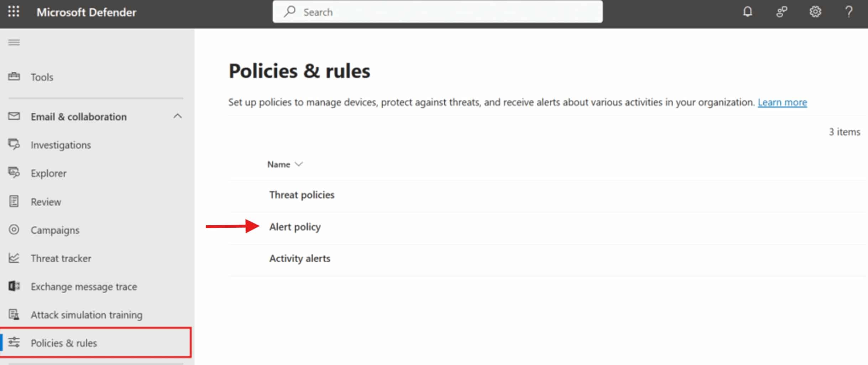This screenshot has height=365, width=868.
Task: Click into the Search box
Action: click(x=438, y=12)
